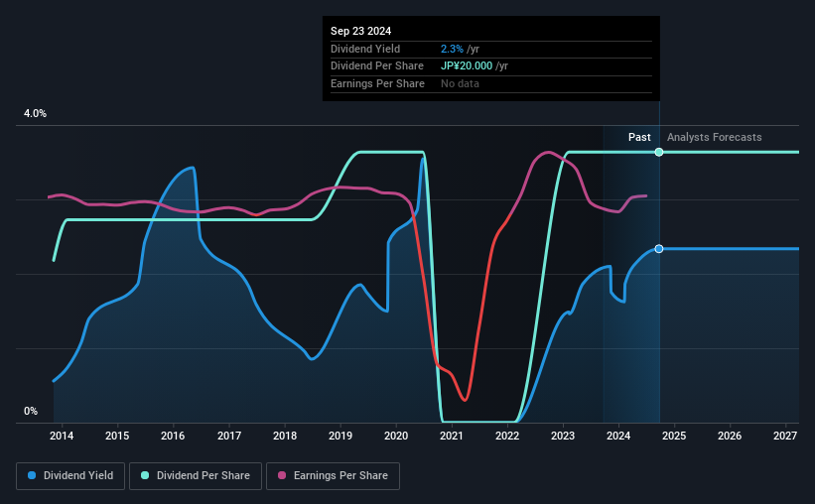This screenshot has width=815, height=504.
Task: Click the 2014 x-axis label
Action: (x=62, y=436)
